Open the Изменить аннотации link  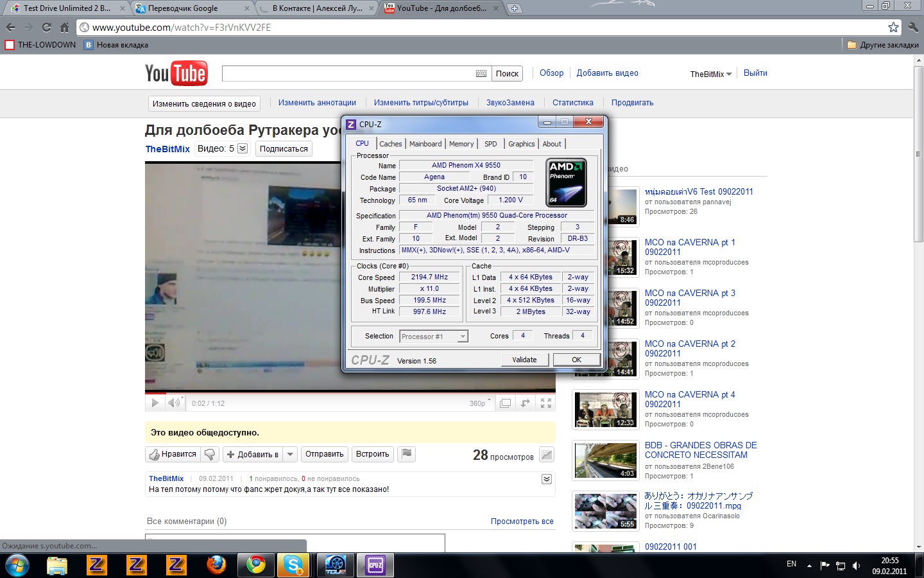pyautogui.click(x=317, y=103)
